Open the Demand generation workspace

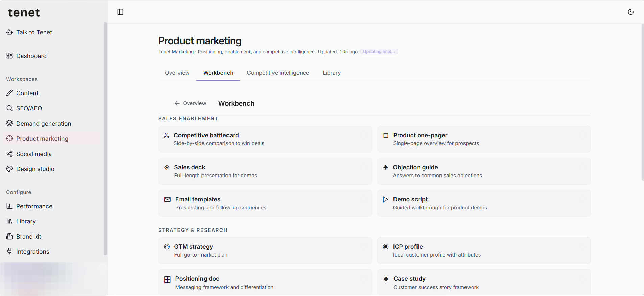(51, 124)
